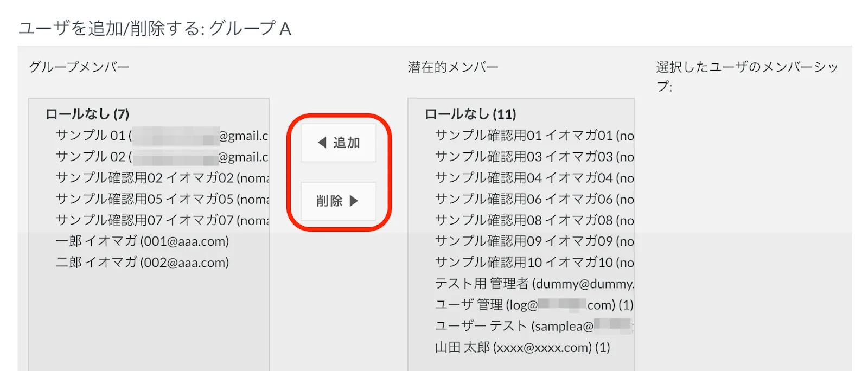Select サンプル確認用02 イオマガ02 group member
Viewport: 868px width, 371px height.
click(161, 178)
